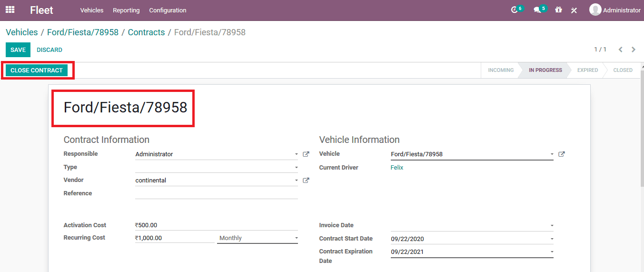
Task: Click the Recurring Cost amount field
Action: pyautogui.click(x=175, y=238)
